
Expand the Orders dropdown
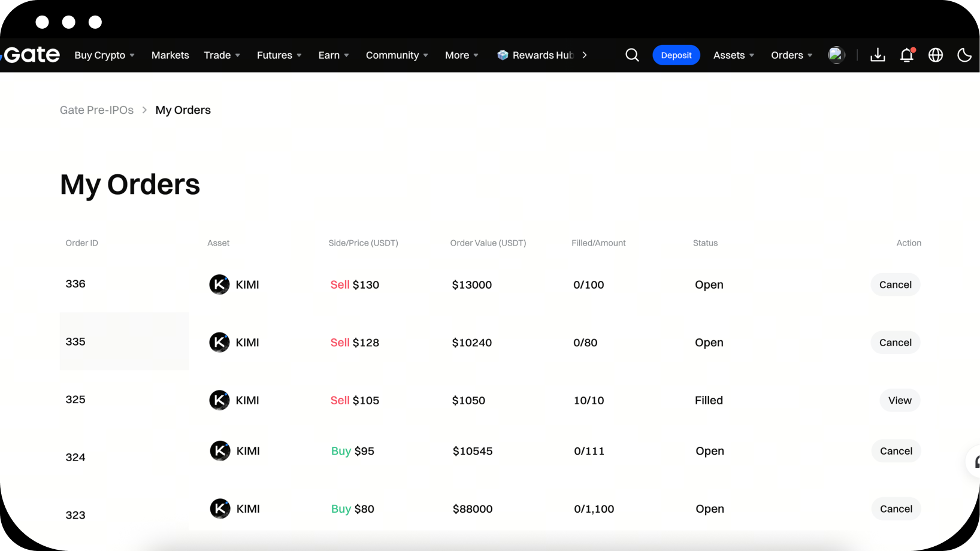tap(791, 55)
